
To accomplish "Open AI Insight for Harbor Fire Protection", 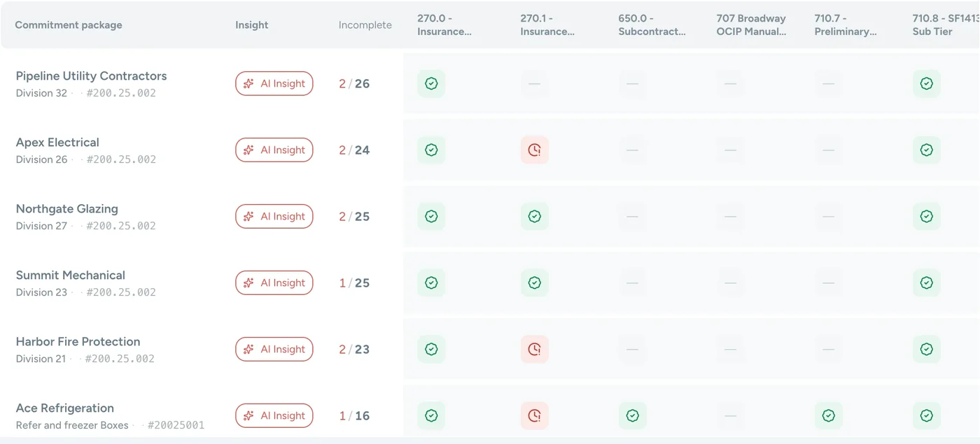I will pyautogui.click(x=274, y=349).
